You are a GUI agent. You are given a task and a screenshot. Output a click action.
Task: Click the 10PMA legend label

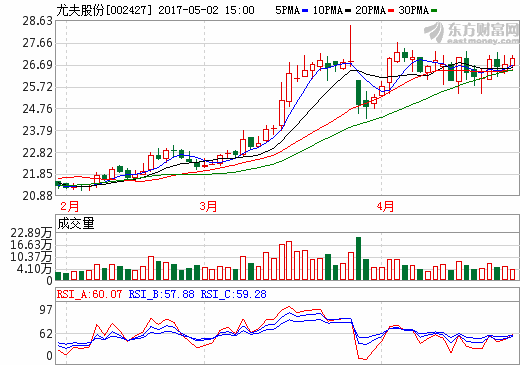[328, 10]
